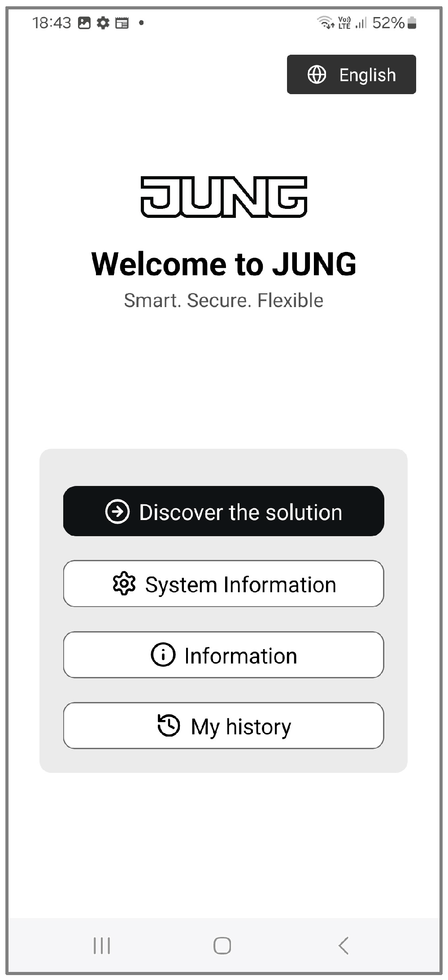Tap the globe icon in language selector
Viewport: 448px width, 980px height.
(317, 74)
